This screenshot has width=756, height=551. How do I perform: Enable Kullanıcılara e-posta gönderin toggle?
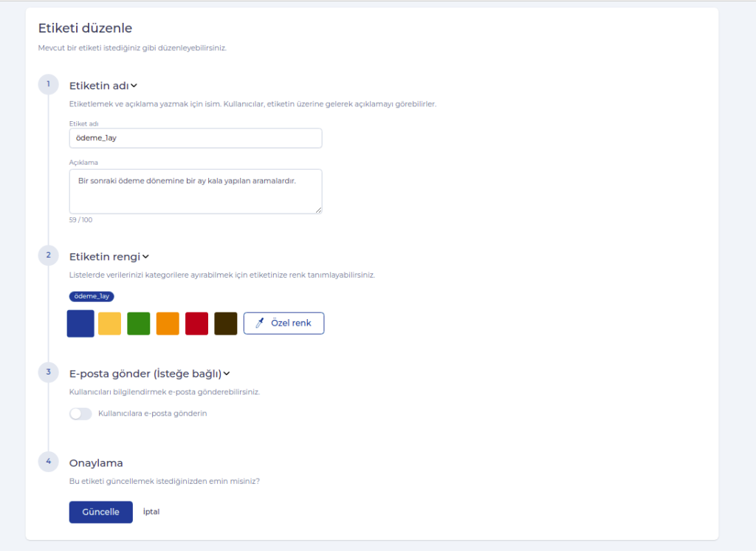tap(80, 414)
